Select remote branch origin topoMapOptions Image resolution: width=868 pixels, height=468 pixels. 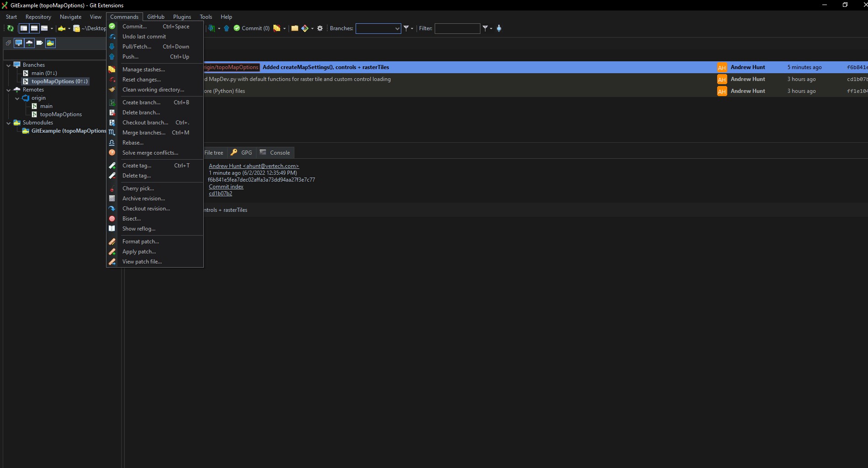click(61, 114)
